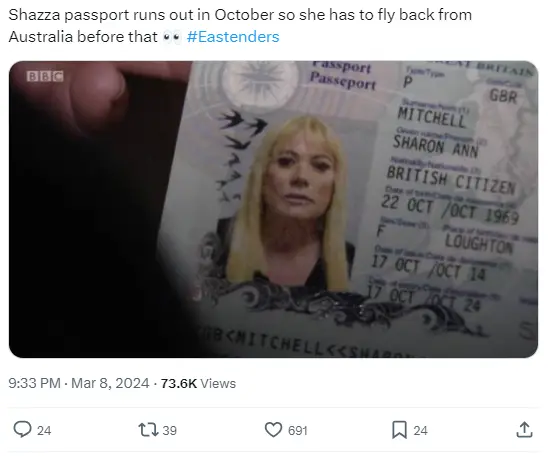Like the tweet with the heart icon
This screenshot has height=456, width=552.
[273, 430]
